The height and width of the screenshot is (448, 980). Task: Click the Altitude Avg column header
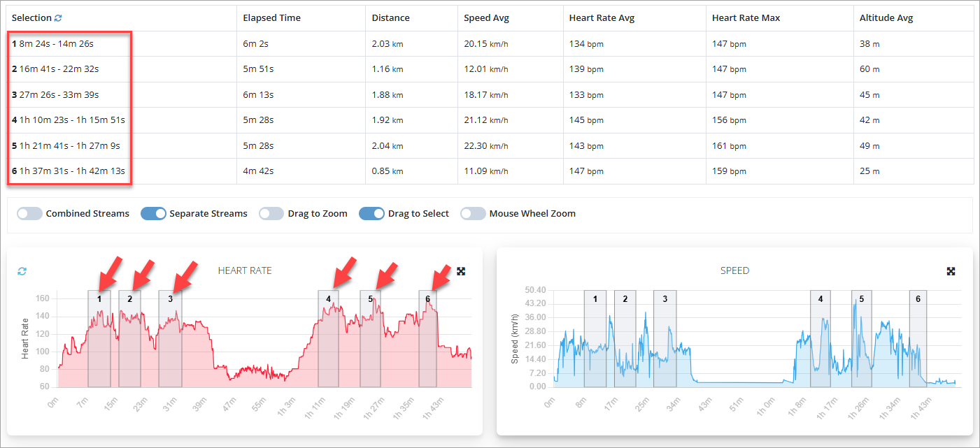point(886,18)
